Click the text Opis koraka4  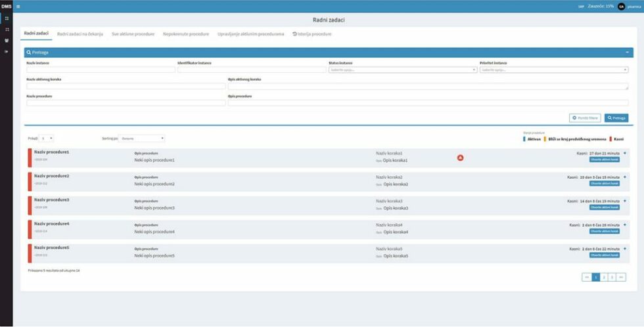click(396, 232)
